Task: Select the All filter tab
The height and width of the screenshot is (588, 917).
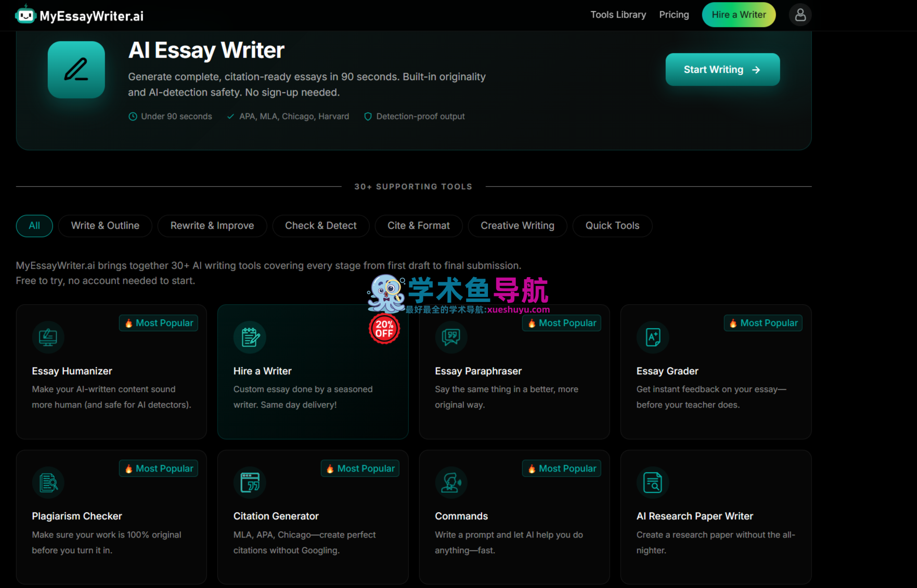Action: (x=34, y=226)
